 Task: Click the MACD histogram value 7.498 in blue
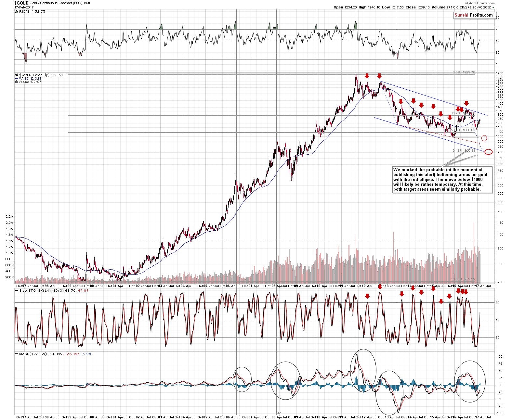coord(87,354)
